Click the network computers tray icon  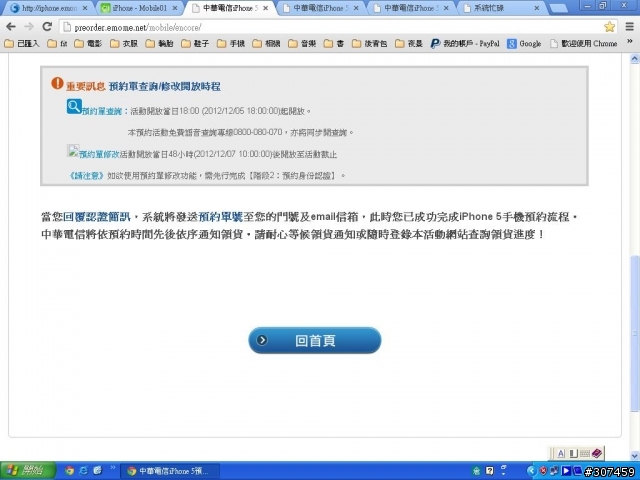[554, 471]
